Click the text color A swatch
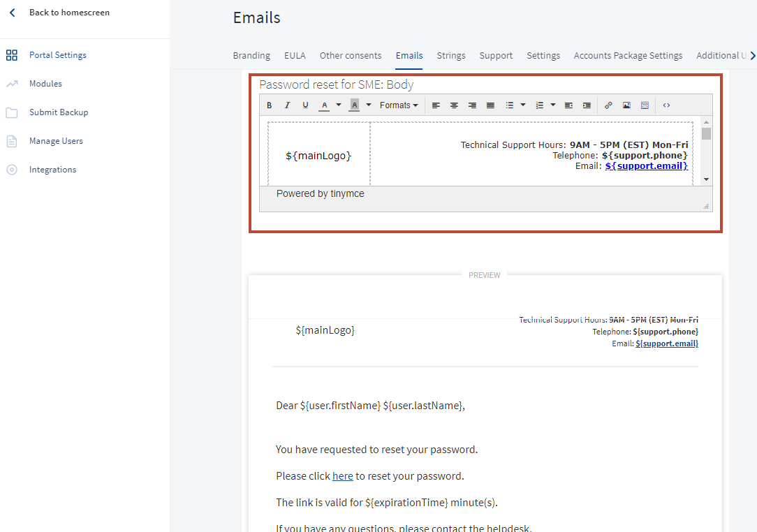Screen dimensions: 757x532 tap(325, 105)
